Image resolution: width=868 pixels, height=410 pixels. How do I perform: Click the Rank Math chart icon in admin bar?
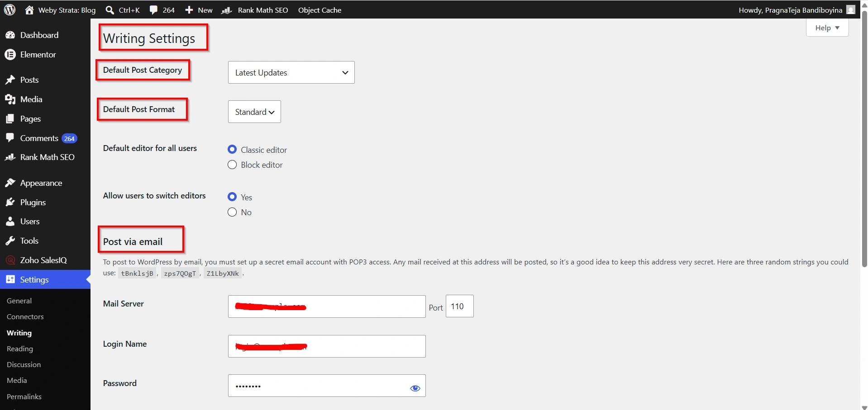227,10
